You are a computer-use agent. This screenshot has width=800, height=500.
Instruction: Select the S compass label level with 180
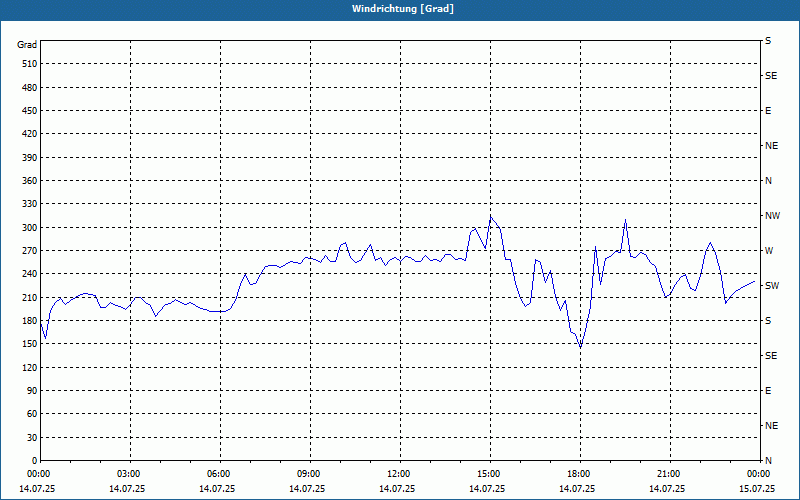click(x=768, y=321)
